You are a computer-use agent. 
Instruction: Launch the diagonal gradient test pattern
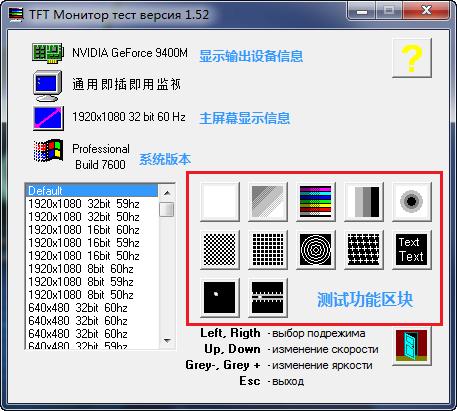268,202
